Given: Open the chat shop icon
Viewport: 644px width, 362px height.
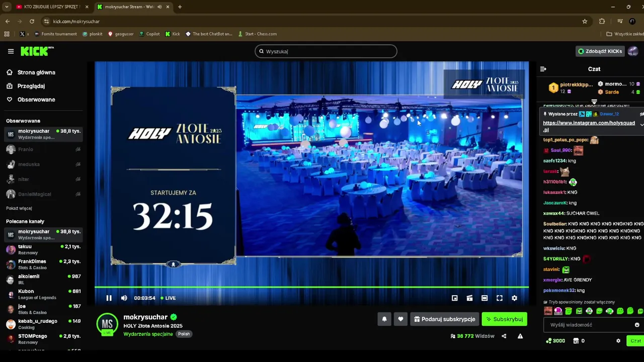Looking at the screenshot, I should pyautogui.click(x=576, y=341).
